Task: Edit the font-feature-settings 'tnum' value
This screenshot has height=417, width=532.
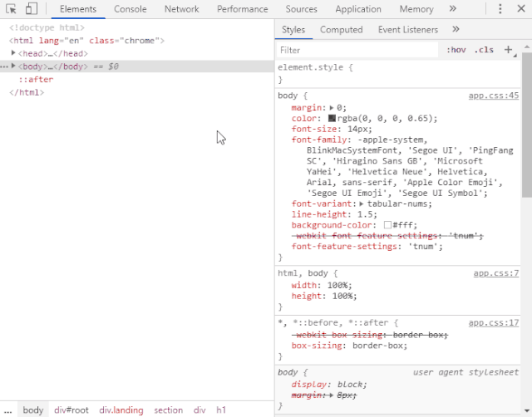Action: tap(423, 247)
